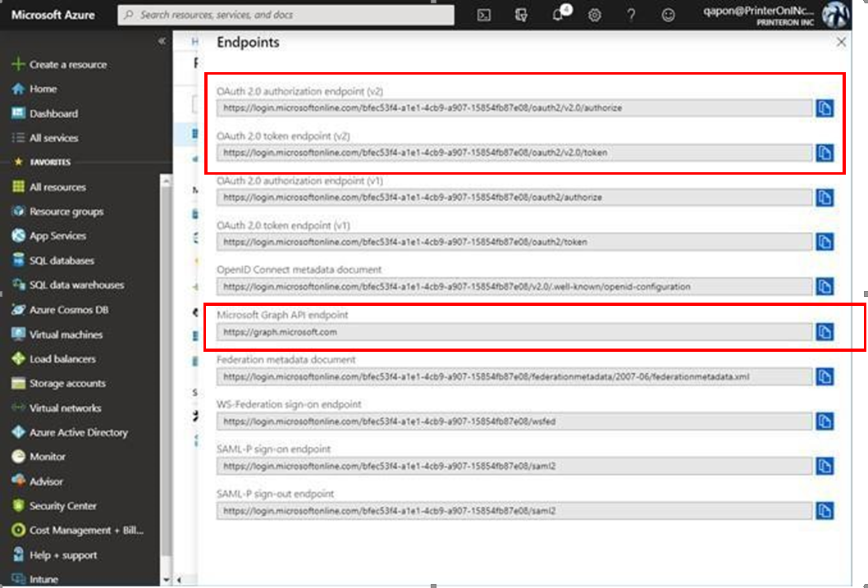Copy the OAuth 2.0 authorization endpoint (v1) URL

[x=825, y=198]
